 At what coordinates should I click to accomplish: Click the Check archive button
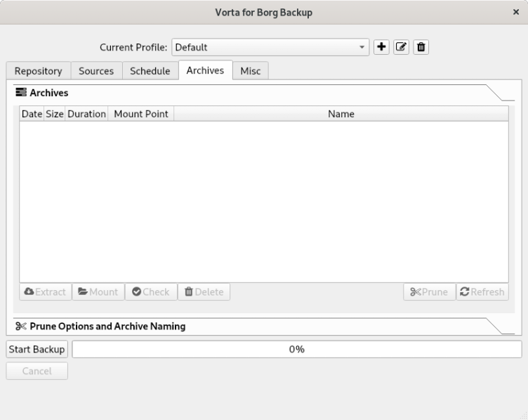click(151, 292)
